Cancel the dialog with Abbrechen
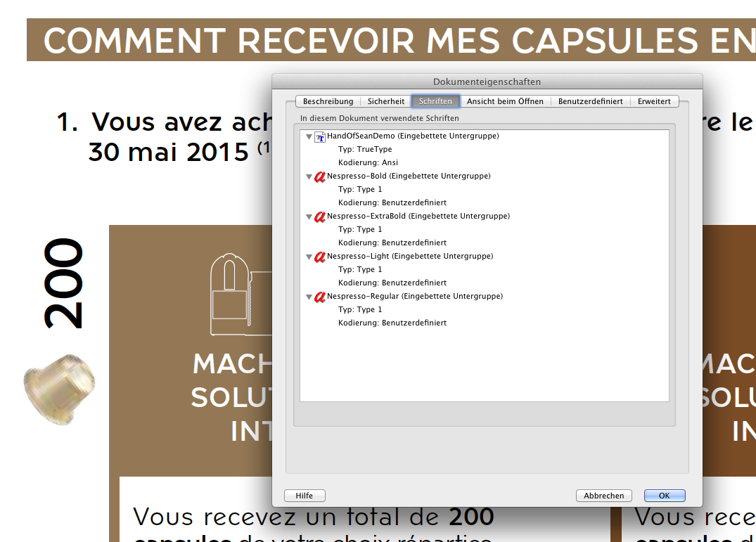 [603, 496]
